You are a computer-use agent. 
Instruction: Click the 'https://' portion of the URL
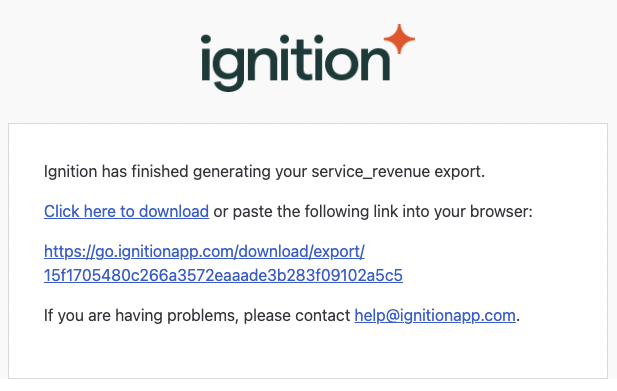69,252
